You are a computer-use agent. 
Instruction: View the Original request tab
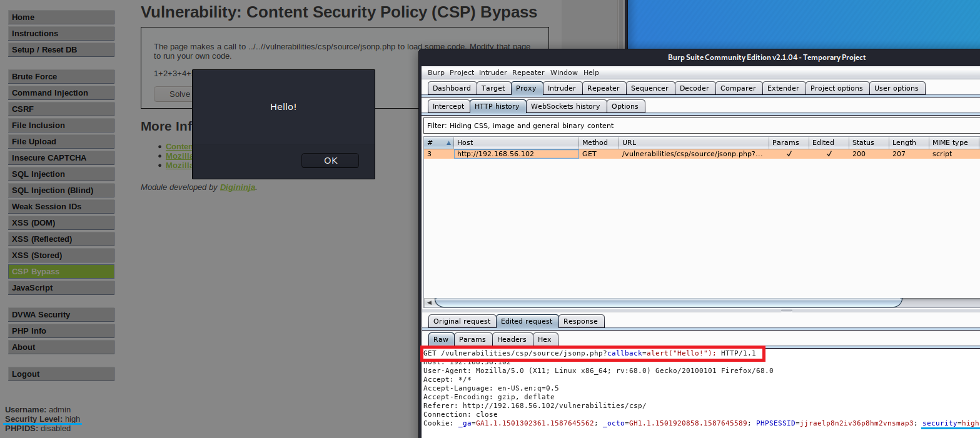click(x=462, y=321)
